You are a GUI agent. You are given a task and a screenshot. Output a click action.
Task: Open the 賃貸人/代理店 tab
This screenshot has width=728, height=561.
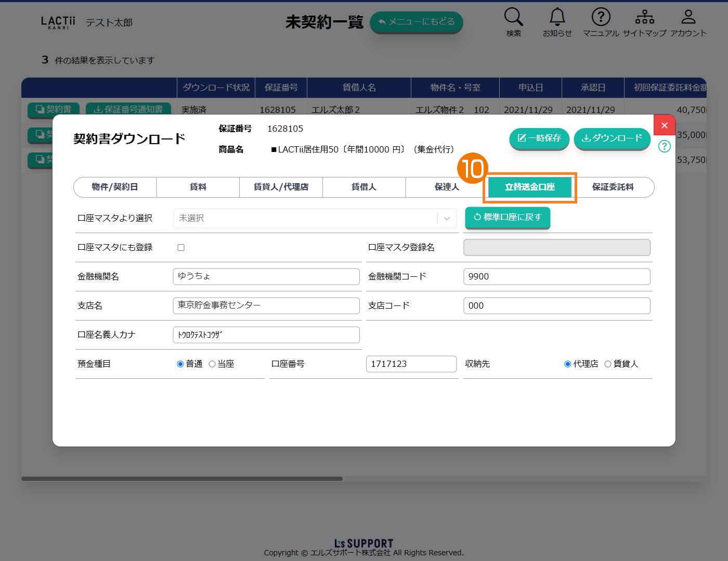[281, 187]
